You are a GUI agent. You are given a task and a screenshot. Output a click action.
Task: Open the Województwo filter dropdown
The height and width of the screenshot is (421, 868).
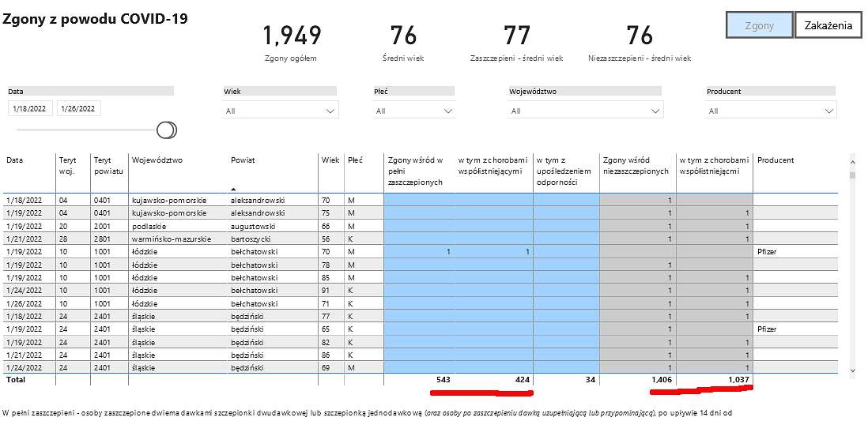pos(585,111)
